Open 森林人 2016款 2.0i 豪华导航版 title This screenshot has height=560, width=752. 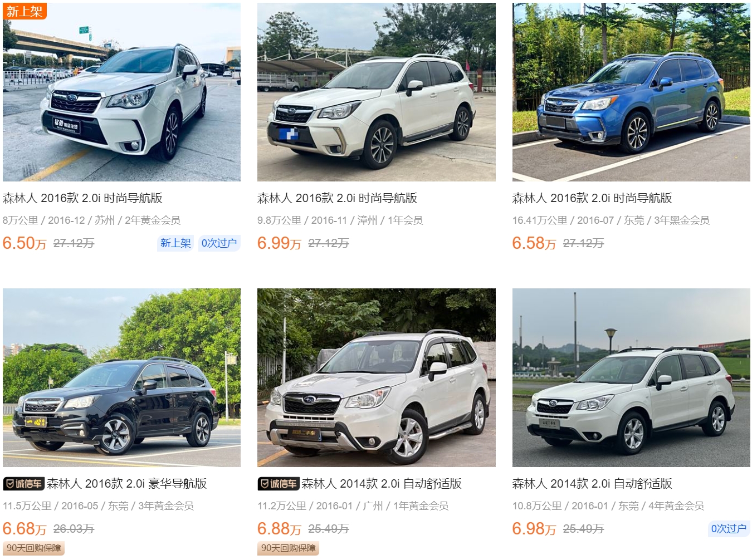coord(127,484)
